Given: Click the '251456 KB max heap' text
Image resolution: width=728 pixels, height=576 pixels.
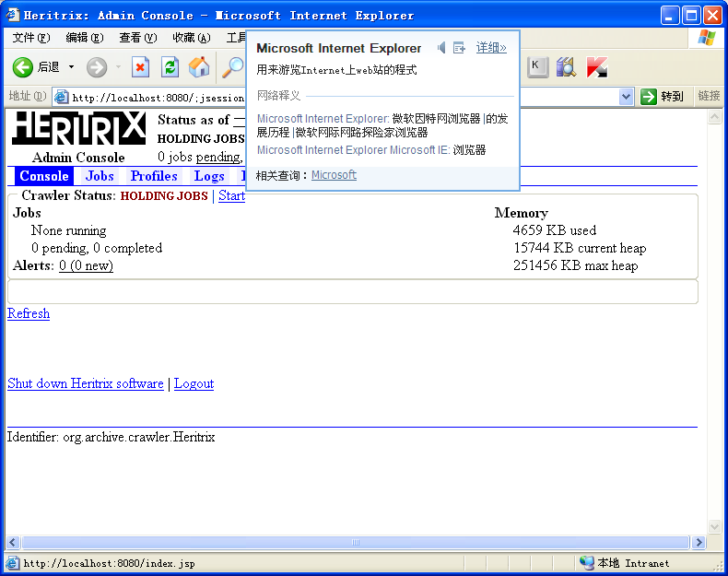Looking at the screenshot, I should 575,265.
